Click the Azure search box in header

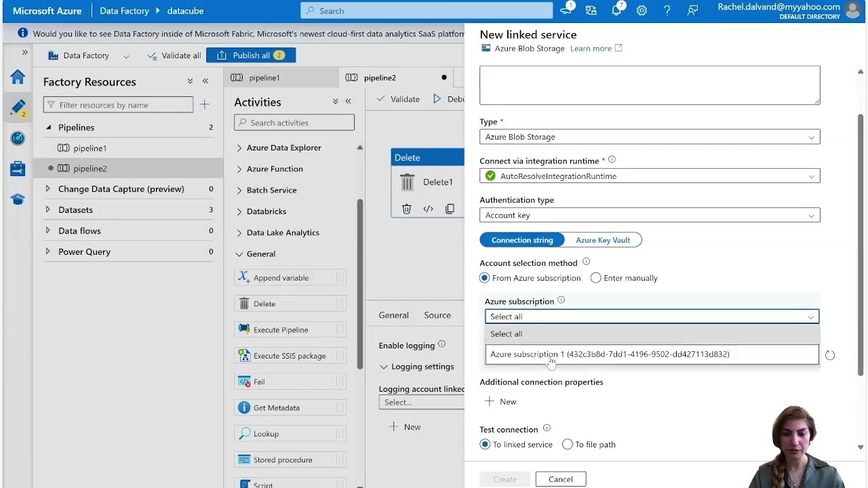[427, 11]
